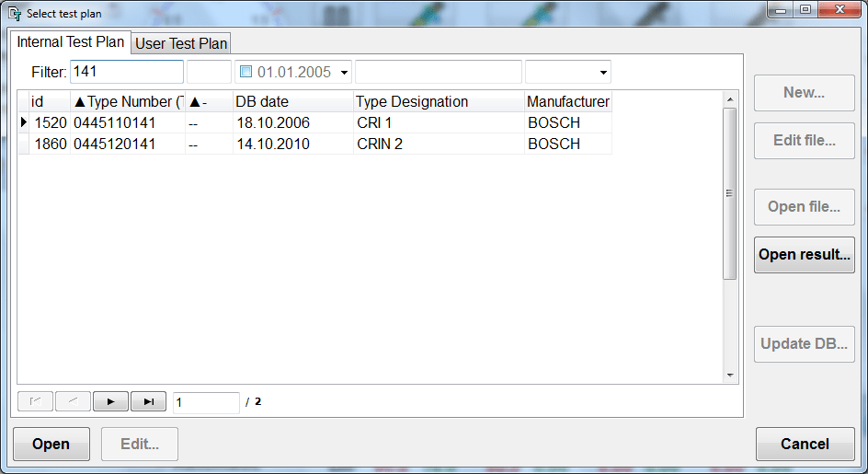Click the previous page navigation button

coord(73,401)
